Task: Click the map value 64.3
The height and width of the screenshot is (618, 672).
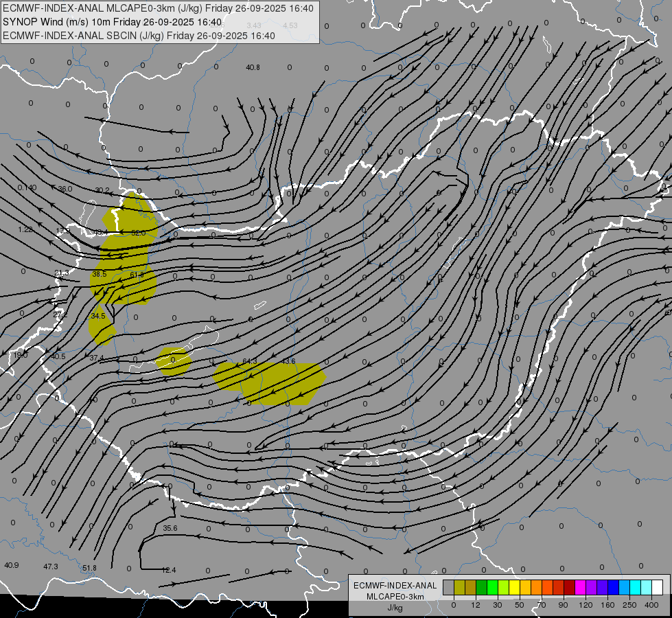Action: pyautogui.click(x=249, y=362)
